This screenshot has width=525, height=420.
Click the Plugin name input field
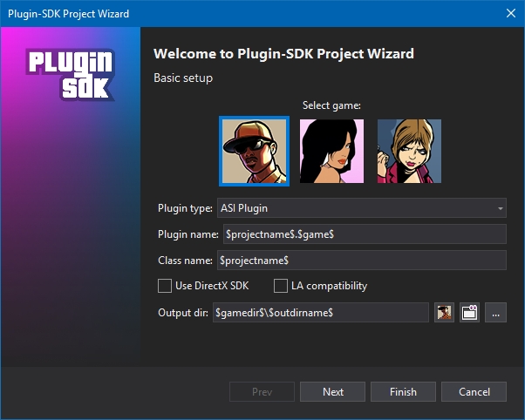(x=365, y=234)
